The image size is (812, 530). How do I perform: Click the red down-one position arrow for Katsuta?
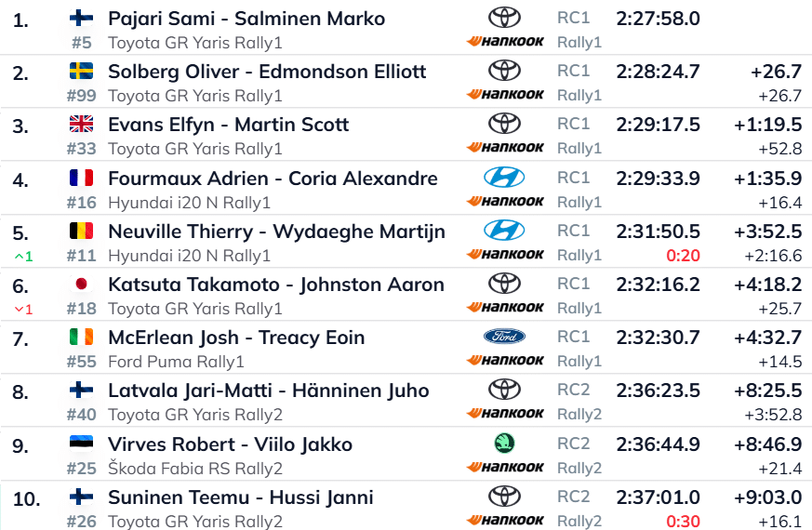tap(23, 310)
